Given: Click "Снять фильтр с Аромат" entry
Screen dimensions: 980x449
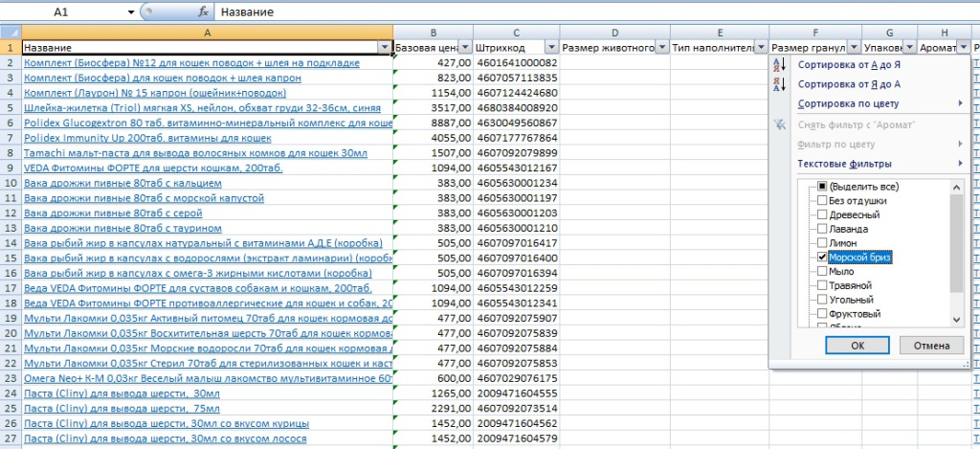Looking at the screenshot, I should click(x=857, y=124).
